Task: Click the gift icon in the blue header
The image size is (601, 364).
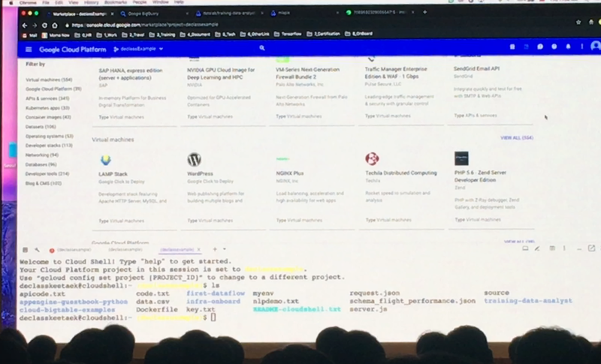Action: tap(512, 47)
